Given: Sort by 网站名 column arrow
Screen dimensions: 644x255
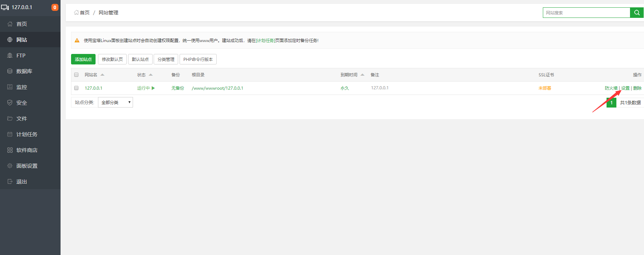Looking at the screenshot, I should [x=103, y=75].
